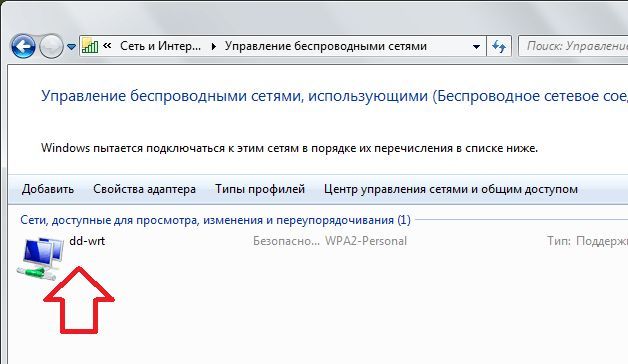The image size is (628, 364).
Task: Click the 'Безопасно...' label in dd-wrt row
Action: (x=286, y=241)
